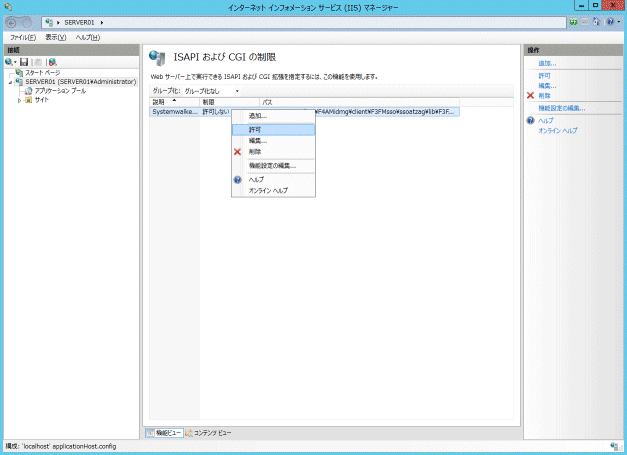The width and height of the screenshot is (627, 455).
Task: Click ヘルプ link in actions pane
Action: [x=546, y=120]
